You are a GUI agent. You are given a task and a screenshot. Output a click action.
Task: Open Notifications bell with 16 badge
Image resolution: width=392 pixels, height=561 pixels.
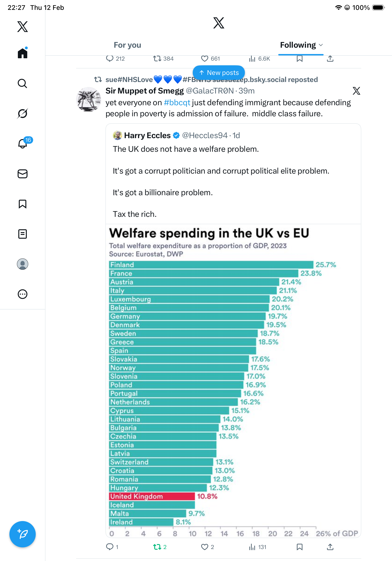click(x=23, y=144)
